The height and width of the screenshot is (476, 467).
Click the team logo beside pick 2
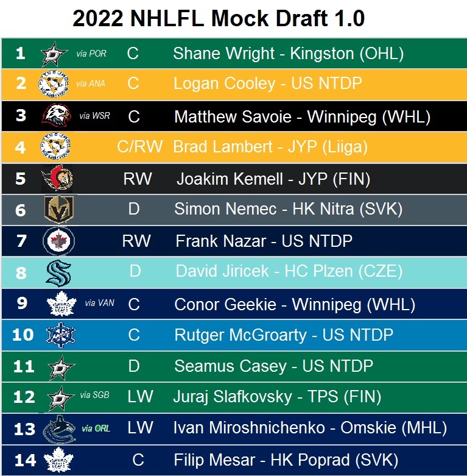point(54,83)
